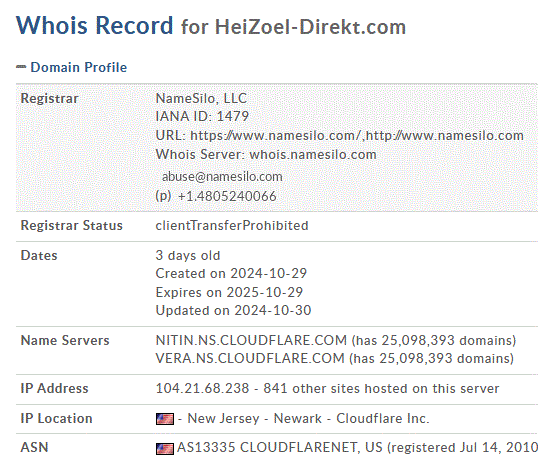
Task: Open VERA.NS.CLOUDFLARE.COM name server entry
Action: coord(250,359)
